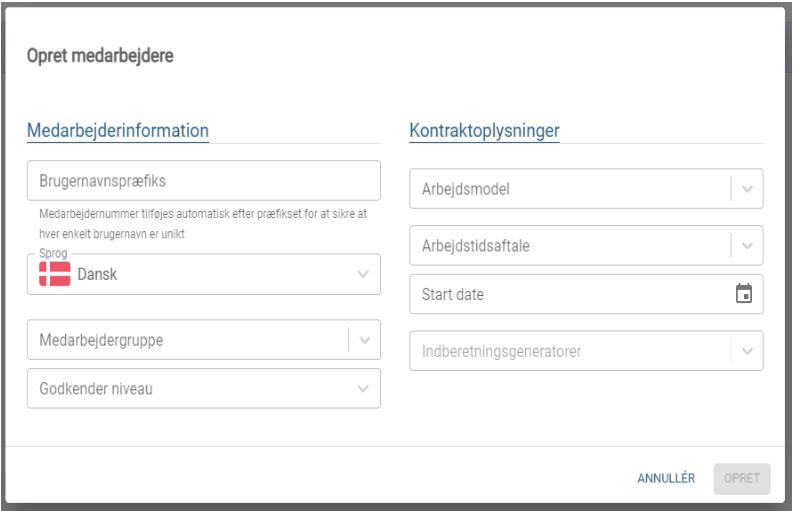Screen dimensions: 794x511
Task: Open the Start date calendar icon
Action: pyautogui.click(x=743, y=294)
